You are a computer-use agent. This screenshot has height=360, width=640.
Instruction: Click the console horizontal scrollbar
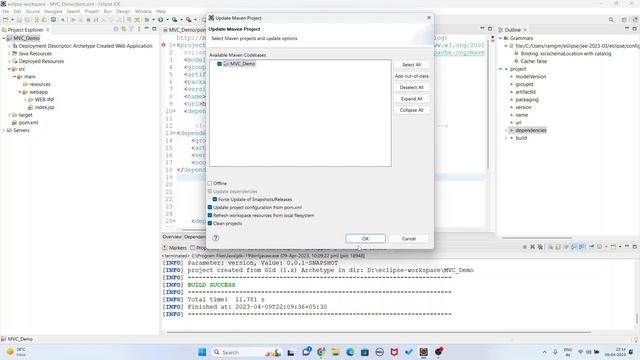point(379,332)
